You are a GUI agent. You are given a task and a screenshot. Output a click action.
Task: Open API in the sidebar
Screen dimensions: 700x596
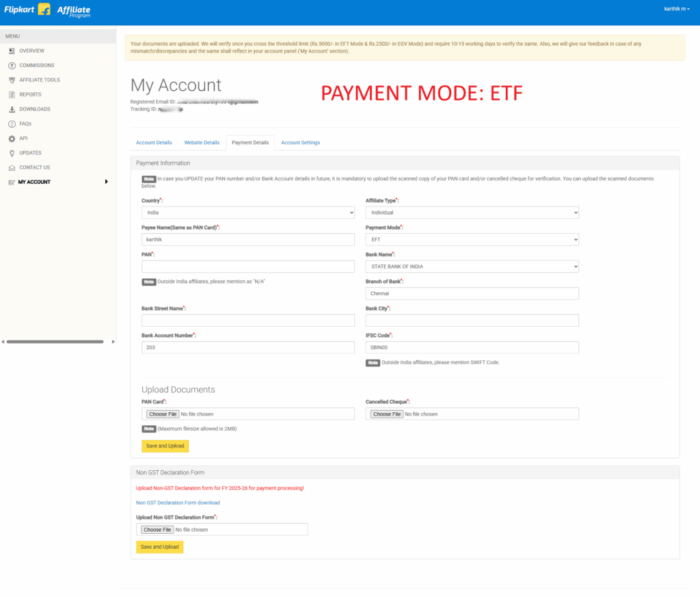pyautogui.click(x=23, y=138)
